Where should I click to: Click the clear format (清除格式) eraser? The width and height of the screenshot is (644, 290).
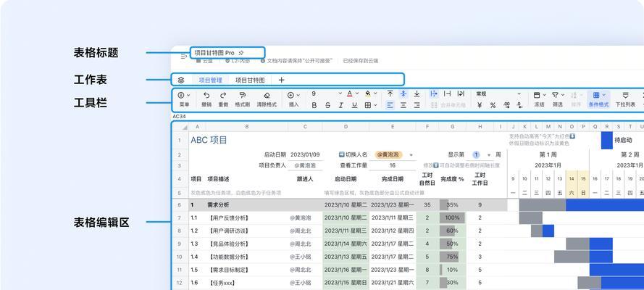267,95
